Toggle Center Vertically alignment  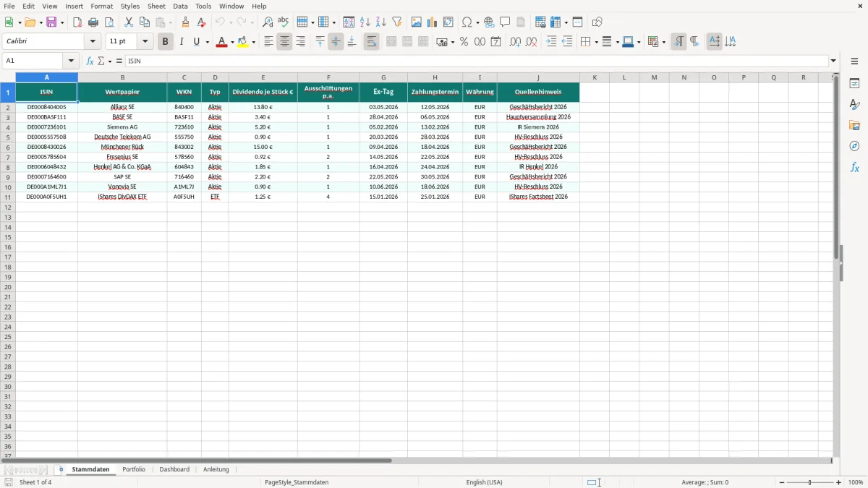point(336,42)
